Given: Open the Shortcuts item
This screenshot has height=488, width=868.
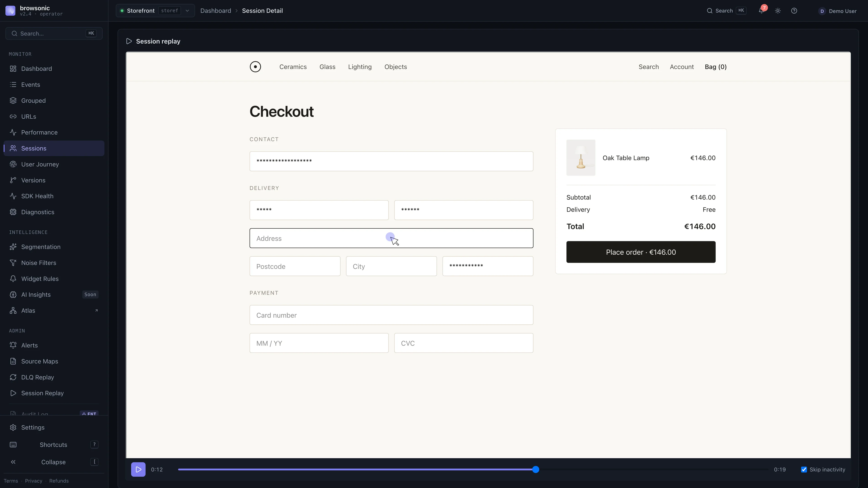Looking at the screenshot, I should coord(54,445).
